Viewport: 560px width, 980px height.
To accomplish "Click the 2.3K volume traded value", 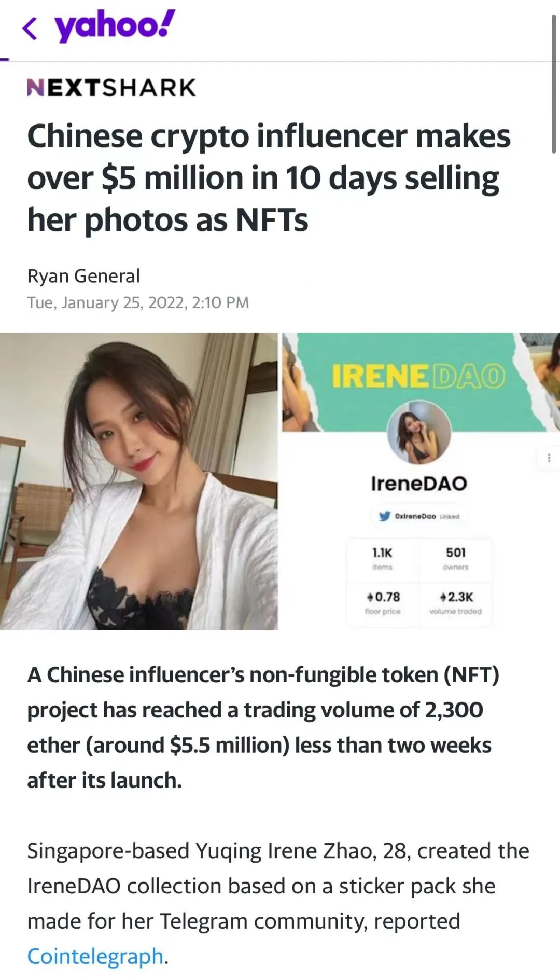I will 460,598.
